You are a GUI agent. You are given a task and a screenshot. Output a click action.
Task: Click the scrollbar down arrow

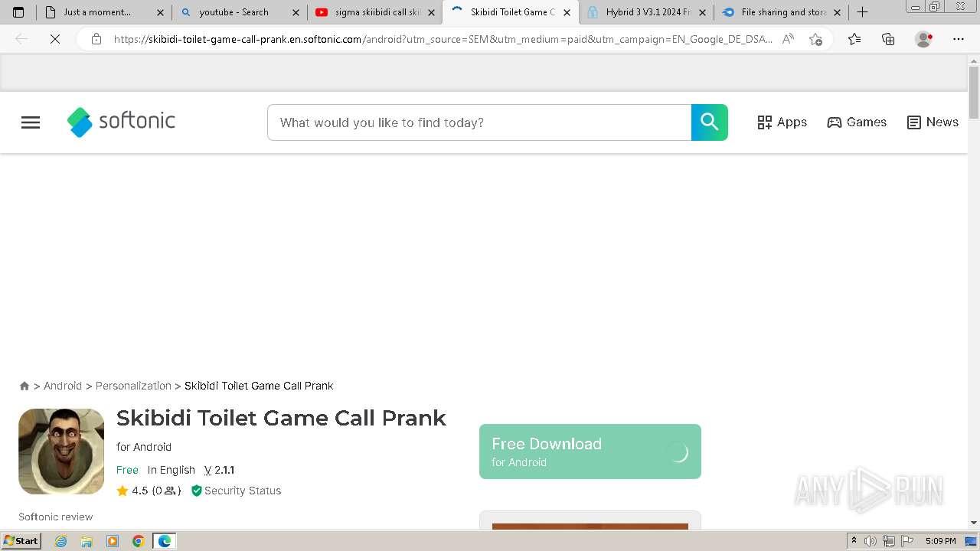[x=974, y=523]
